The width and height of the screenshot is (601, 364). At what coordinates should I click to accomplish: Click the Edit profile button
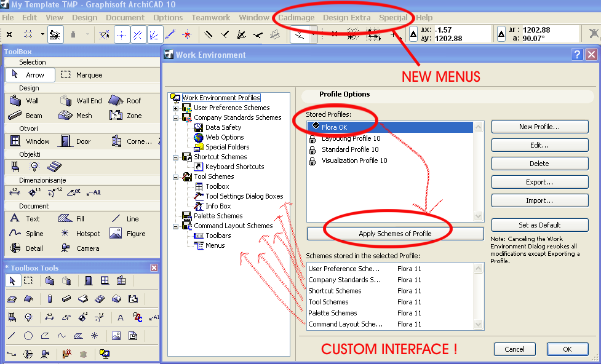pos(539,145)
